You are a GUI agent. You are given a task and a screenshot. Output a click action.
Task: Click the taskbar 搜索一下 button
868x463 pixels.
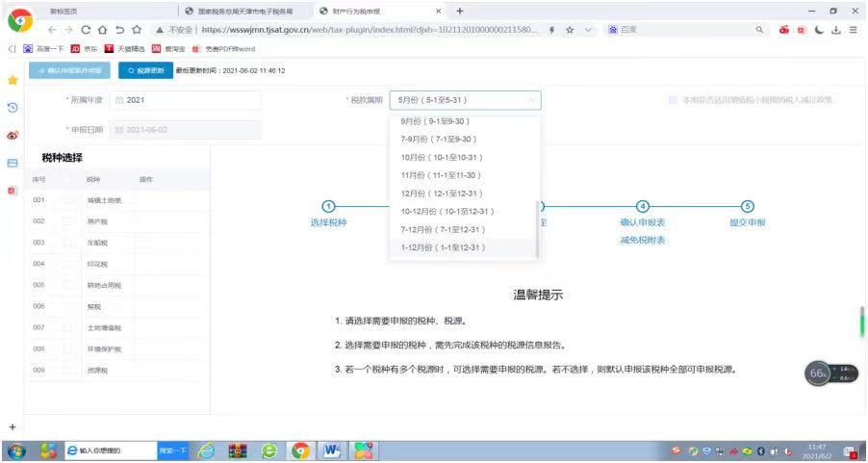coord(173,451)
